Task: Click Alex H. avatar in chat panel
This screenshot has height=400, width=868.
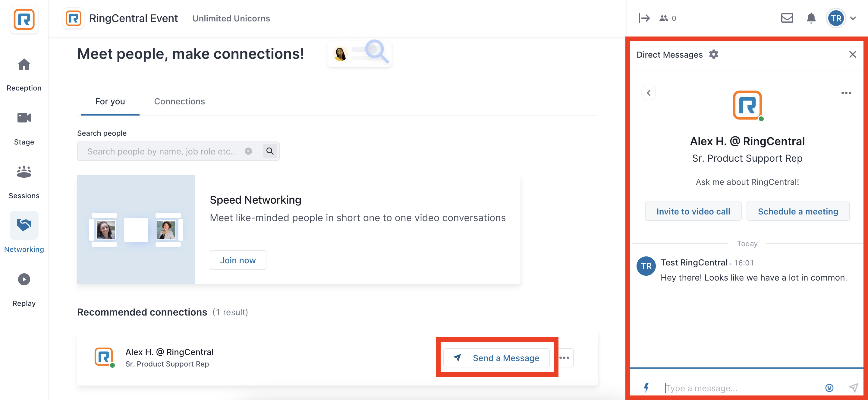Action: [x=747, y=105]
